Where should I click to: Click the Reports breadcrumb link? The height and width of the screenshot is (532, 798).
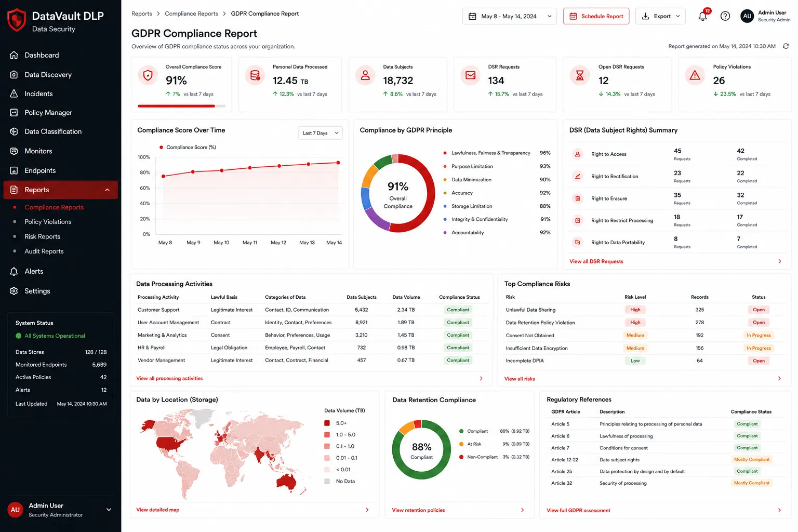coord(142,14)
